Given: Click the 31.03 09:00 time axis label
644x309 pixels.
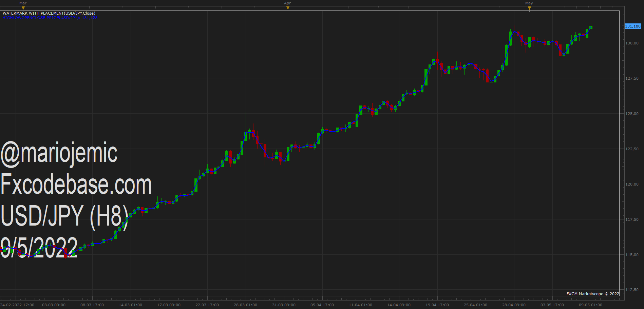Looking at the screenshot, I should pyautogui.click(x=284, y=305).
